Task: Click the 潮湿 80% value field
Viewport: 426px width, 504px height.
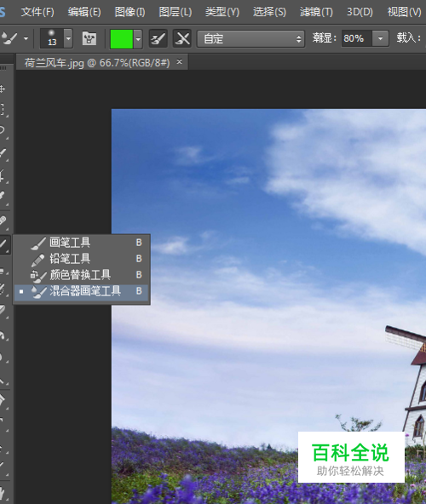Action: (356, 39)
